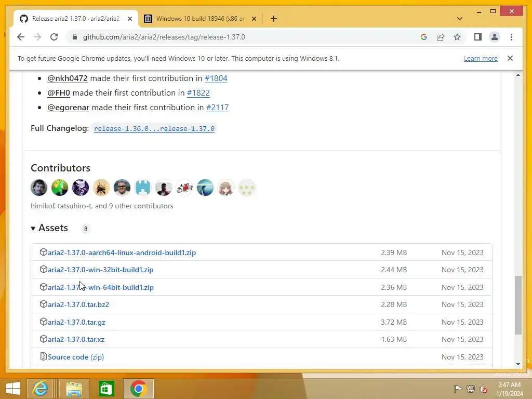Image resolution: width=532 pixels, height=399 pixels.
Task: Switch to the Windows 10 build 18946 tab
Action: point(200,19)
